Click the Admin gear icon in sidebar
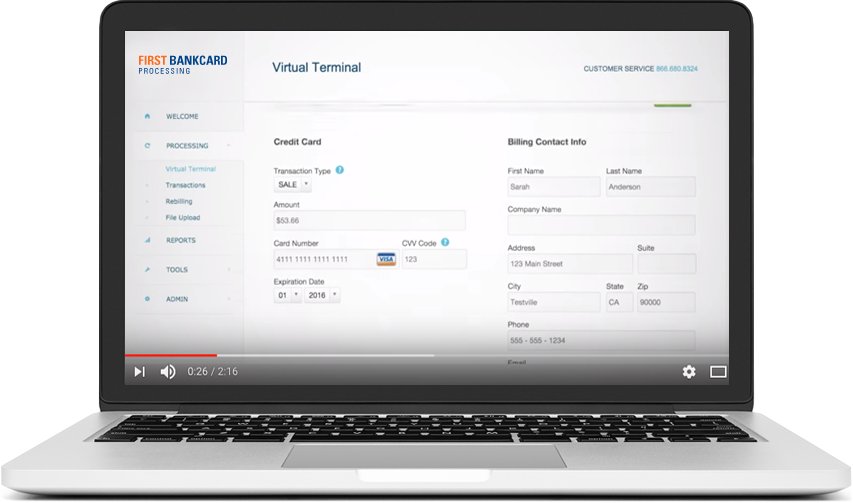Screen dimensions: 853x503 click(147, 299)
